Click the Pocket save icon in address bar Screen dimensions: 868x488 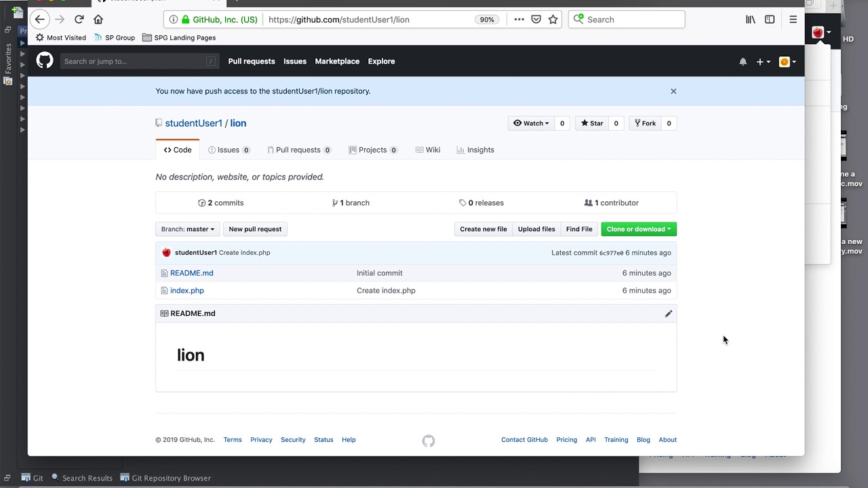click(536, 20)
